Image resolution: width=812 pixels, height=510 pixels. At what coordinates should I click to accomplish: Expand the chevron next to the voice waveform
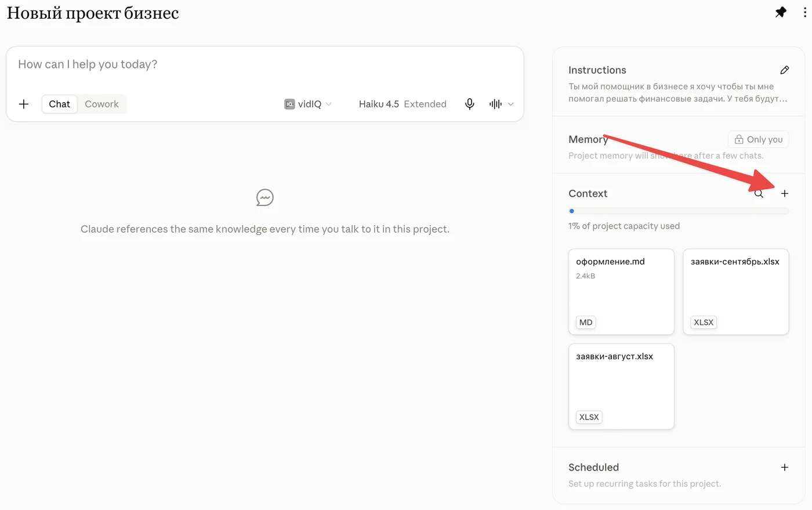click(510, 104)
